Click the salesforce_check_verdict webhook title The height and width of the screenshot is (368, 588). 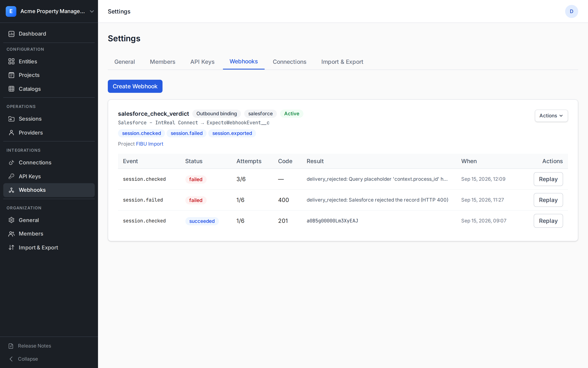[x=153, y=114]
